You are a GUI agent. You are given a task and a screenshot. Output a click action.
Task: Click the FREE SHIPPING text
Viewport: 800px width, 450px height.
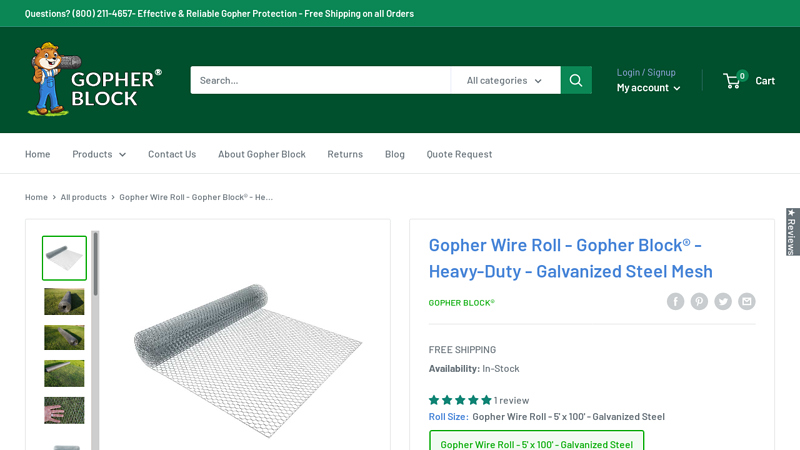462,349
